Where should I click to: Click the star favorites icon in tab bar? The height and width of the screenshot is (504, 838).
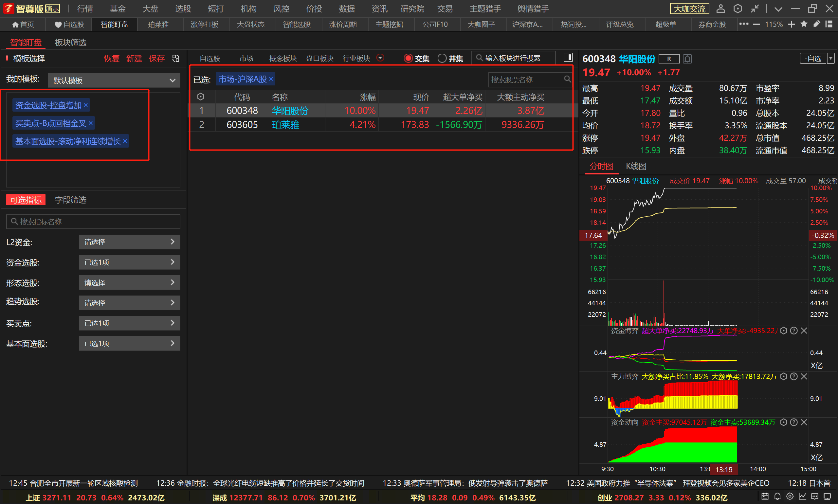(x=804, y=24)
